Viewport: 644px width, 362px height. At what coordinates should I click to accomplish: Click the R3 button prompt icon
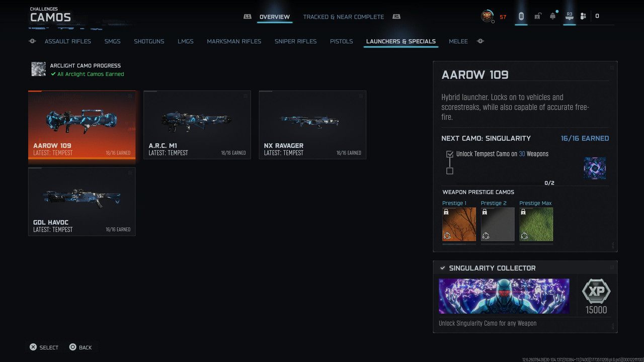pyautogui.click(x=570, y=16)
